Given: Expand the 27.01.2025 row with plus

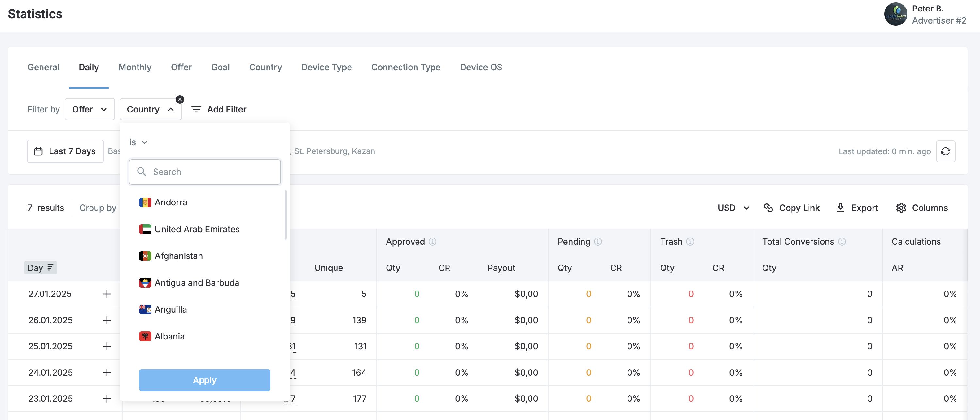Looking at the screenshot, I should pyautogui.click(x=107, y=294).
